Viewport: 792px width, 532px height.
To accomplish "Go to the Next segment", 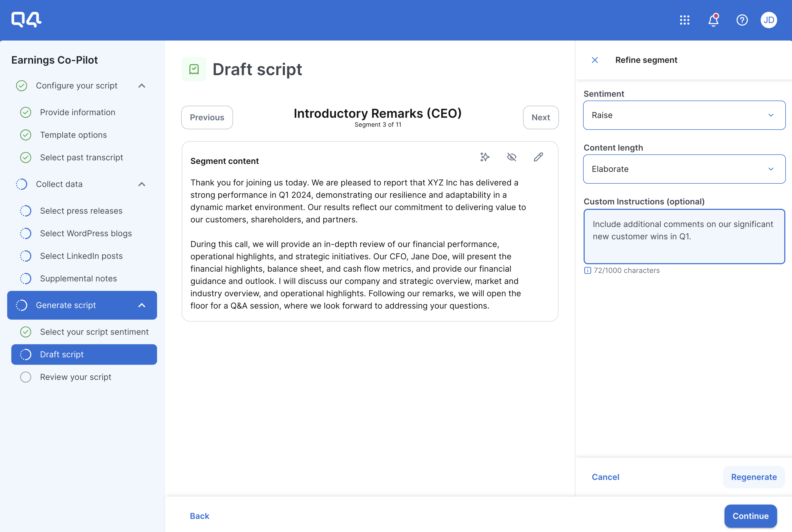I will point(540,117).
